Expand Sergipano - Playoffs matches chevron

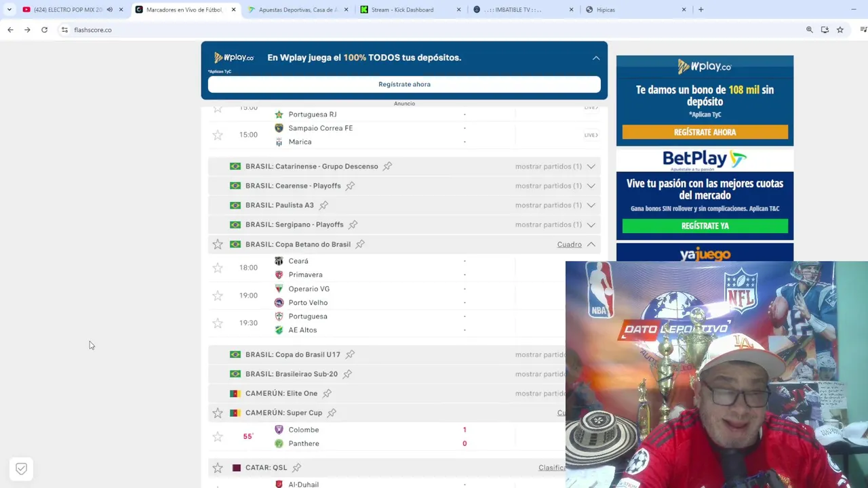[x=591, y=224]
